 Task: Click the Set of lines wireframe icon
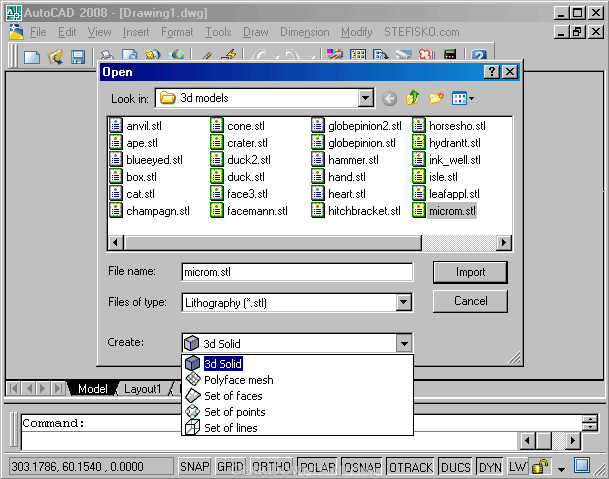(x=193, y=427)
